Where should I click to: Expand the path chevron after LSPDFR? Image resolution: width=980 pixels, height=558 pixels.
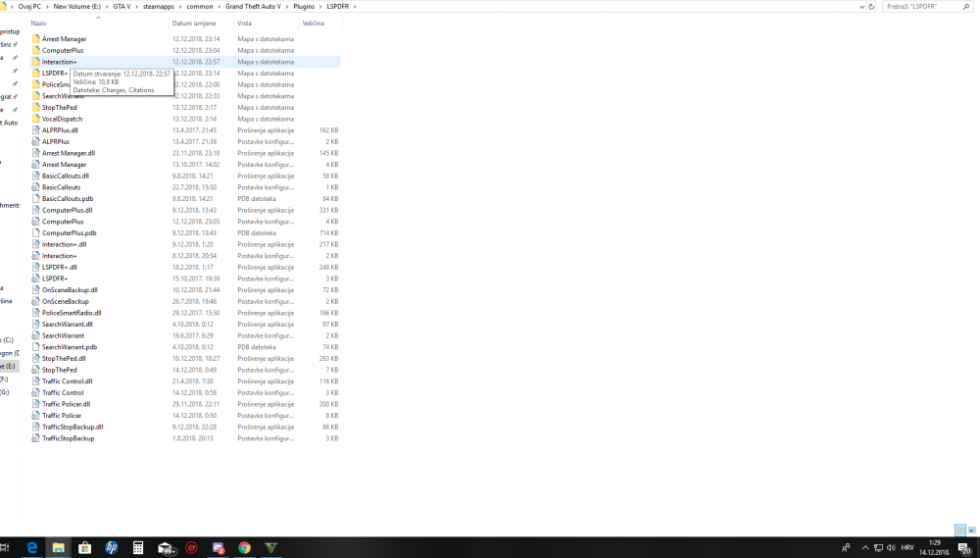tap(355, 6)
